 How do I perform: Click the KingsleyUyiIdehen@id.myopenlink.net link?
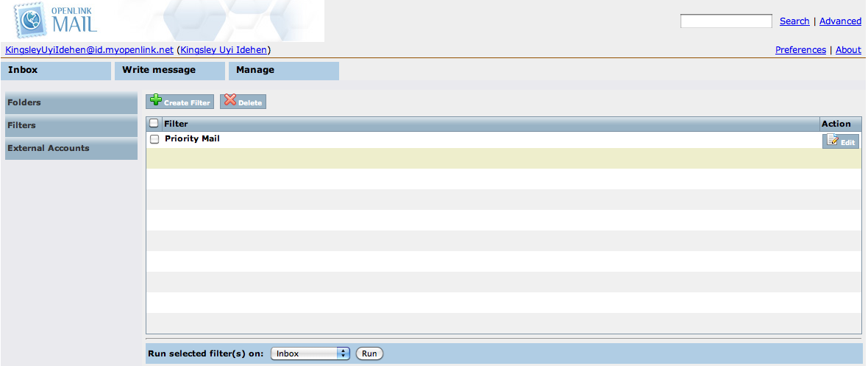(89, 50)
